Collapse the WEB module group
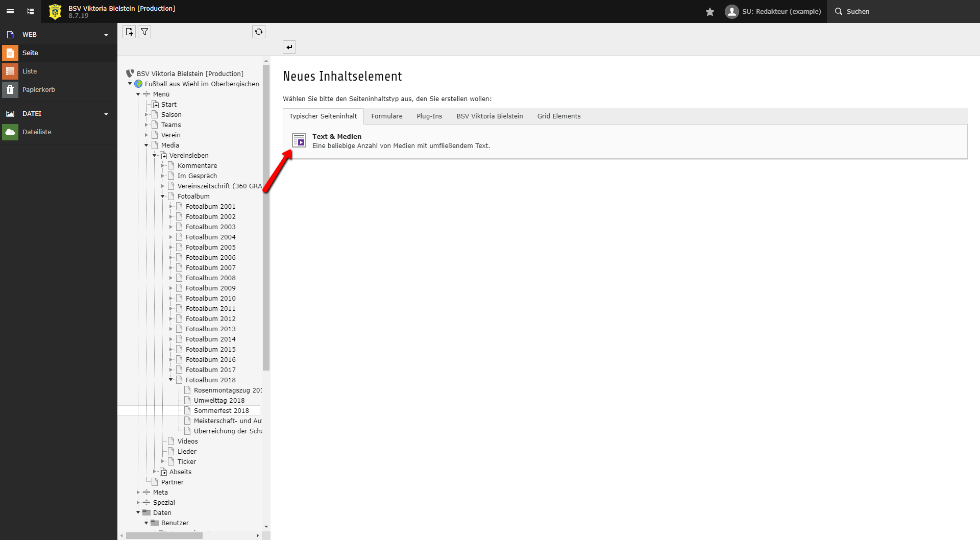980x540 pixels. tap(106, 35)
